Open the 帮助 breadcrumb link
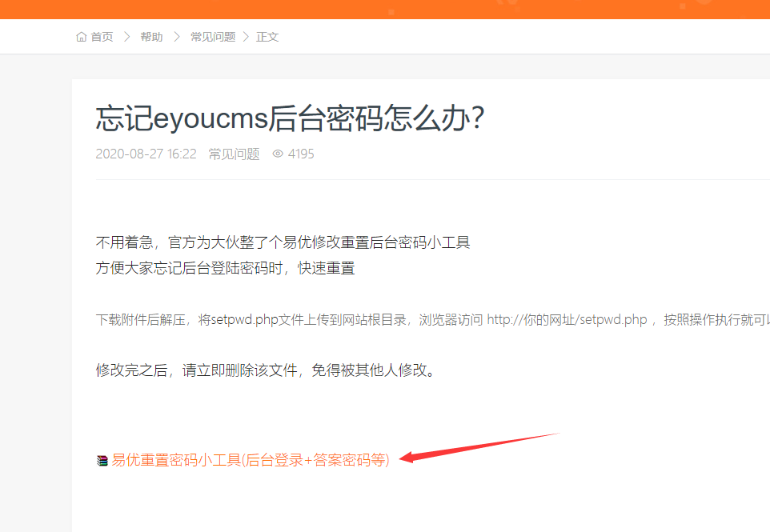770x532 pixels. click(151, 37)
